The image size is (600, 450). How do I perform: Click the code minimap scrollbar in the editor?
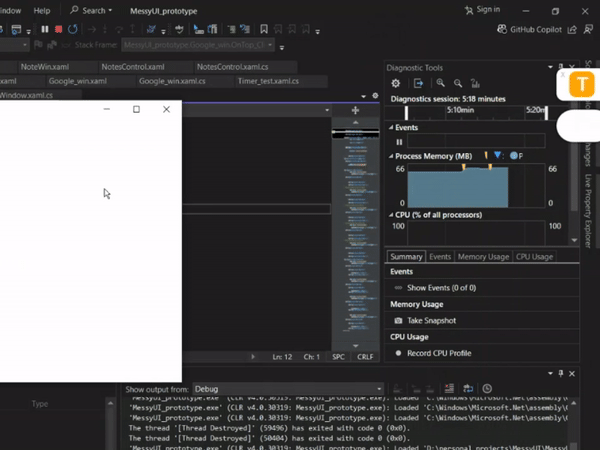click(x=355, y=234)
